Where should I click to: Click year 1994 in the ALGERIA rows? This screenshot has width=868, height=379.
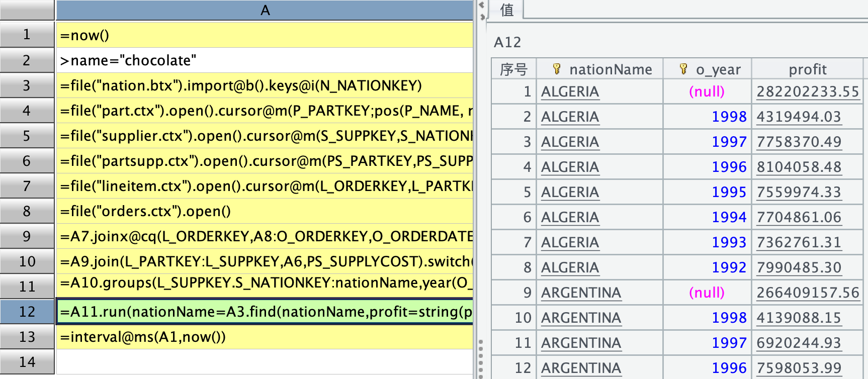(729, 217)
